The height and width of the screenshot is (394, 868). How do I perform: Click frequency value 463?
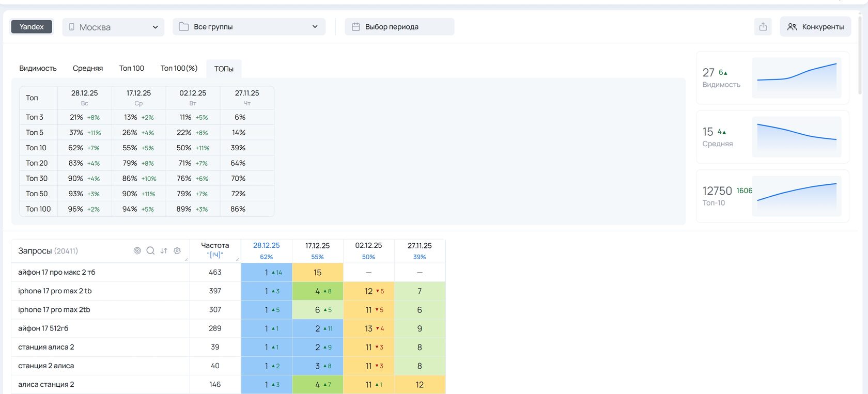[215, 272]
